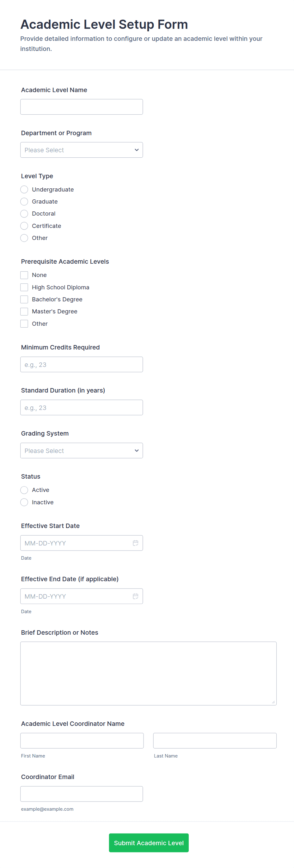Image resolution: width=294 pixels, height=868 pixels.
Task: Click the coordinator Last Name field
Action: pyautogui.click(x=215, y=741)
